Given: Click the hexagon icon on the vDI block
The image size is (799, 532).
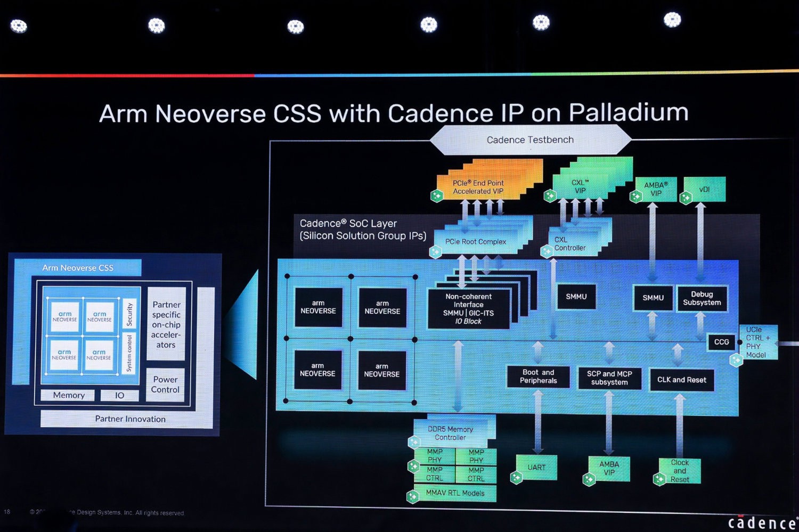Looking at the screenshot, I should [686, 198].
